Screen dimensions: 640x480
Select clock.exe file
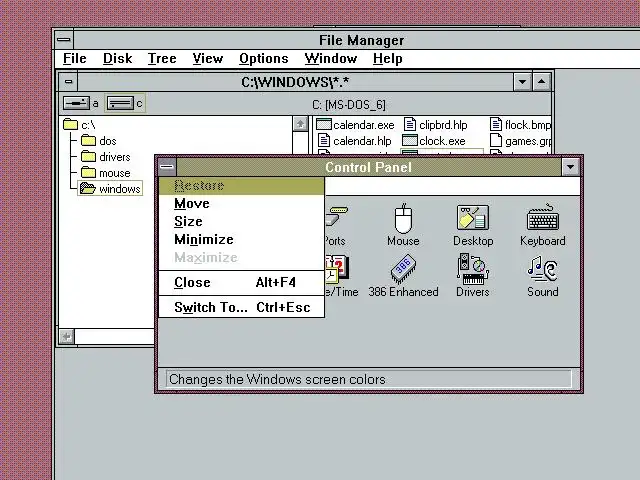click(x=434, y=141)
